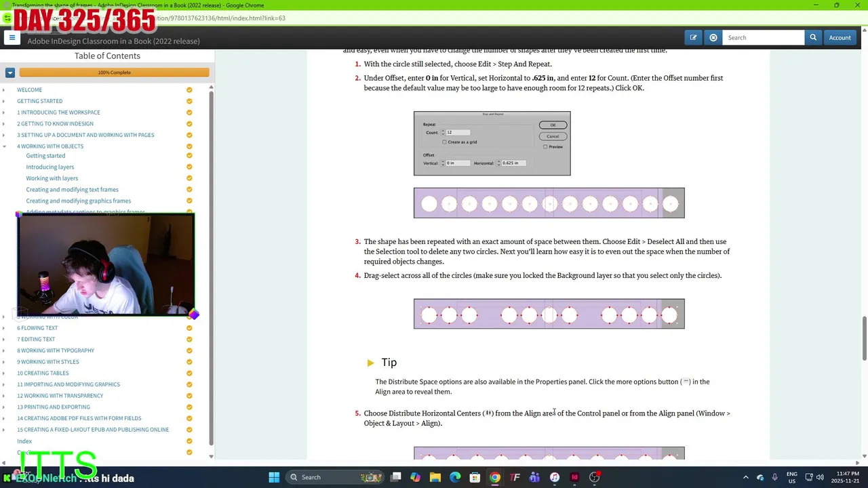Viewport: 868px width, 488px height.
Task: Toggle completion check for GETTING STARTED
Action: [189, 101]
